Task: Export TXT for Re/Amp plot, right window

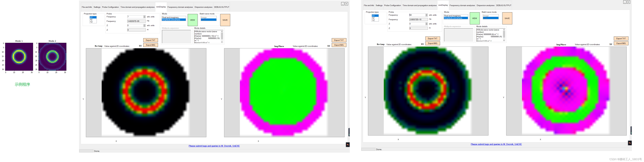Action: tap(432, 38)
